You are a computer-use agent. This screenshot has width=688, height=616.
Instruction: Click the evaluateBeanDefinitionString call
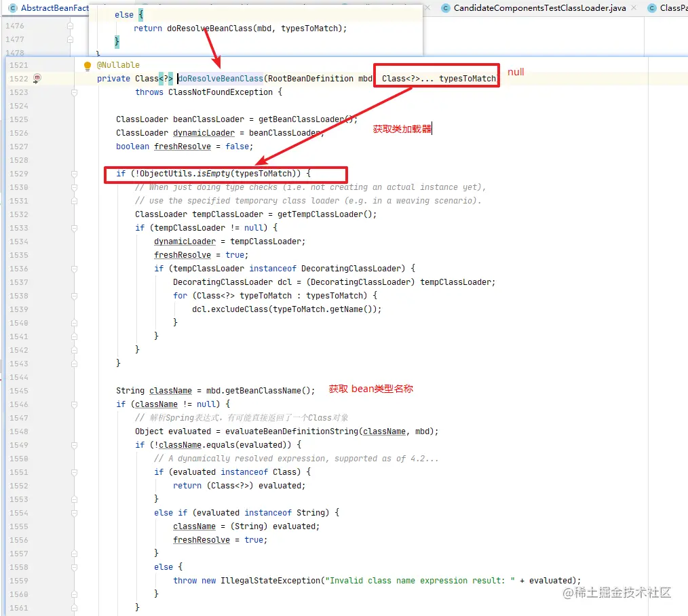(x=292, y=431)
